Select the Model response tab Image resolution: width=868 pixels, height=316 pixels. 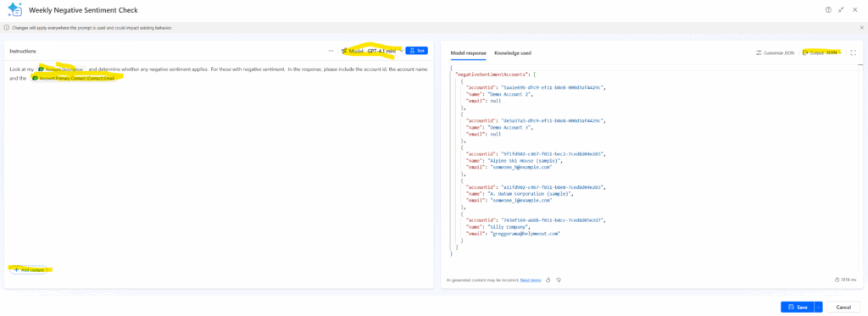tap(468, 53)
